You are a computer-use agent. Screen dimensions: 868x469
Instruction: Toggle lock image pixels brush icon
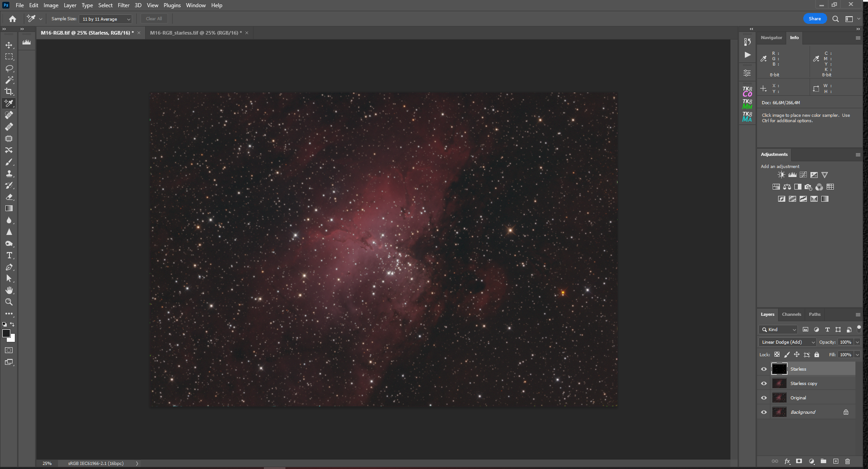(787, 355)
